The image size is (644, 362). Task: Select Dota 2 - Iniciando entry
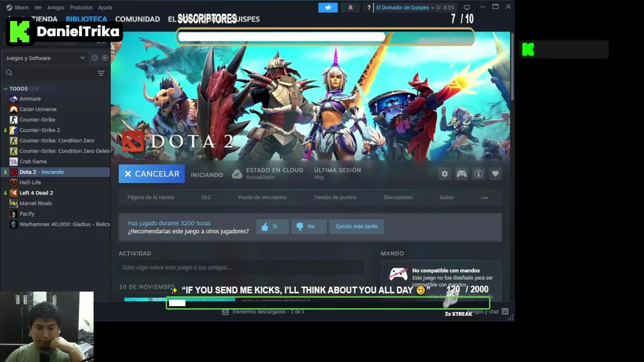click(x=55, y=172)
